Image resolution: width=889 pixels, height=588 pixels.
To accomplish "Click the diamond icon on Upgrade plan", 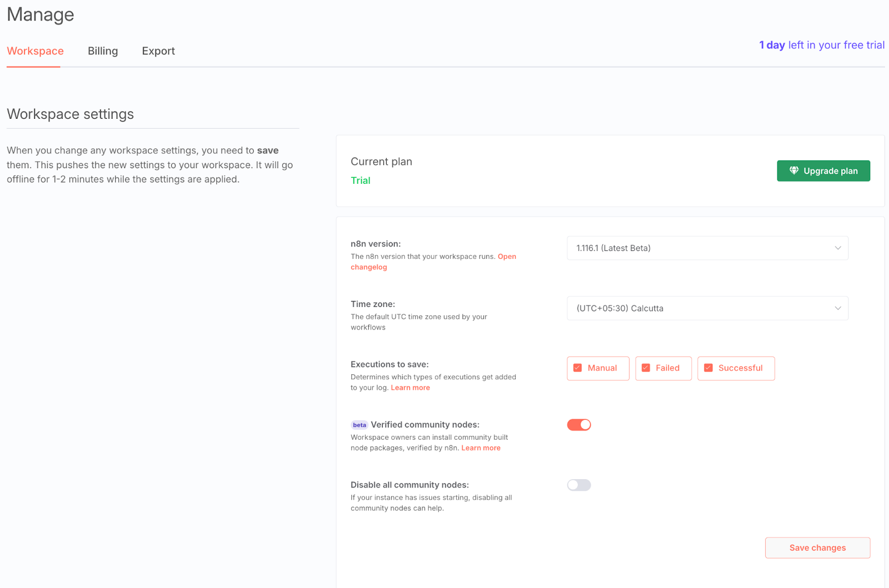I will tap(793, 171).
